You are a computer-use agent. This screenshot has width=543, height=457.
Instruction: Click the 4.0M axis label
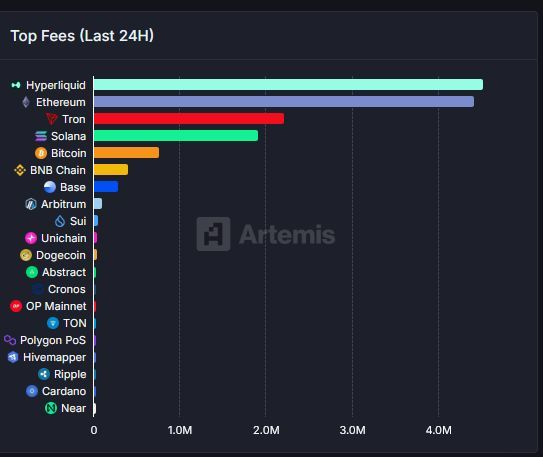(438, 430)
